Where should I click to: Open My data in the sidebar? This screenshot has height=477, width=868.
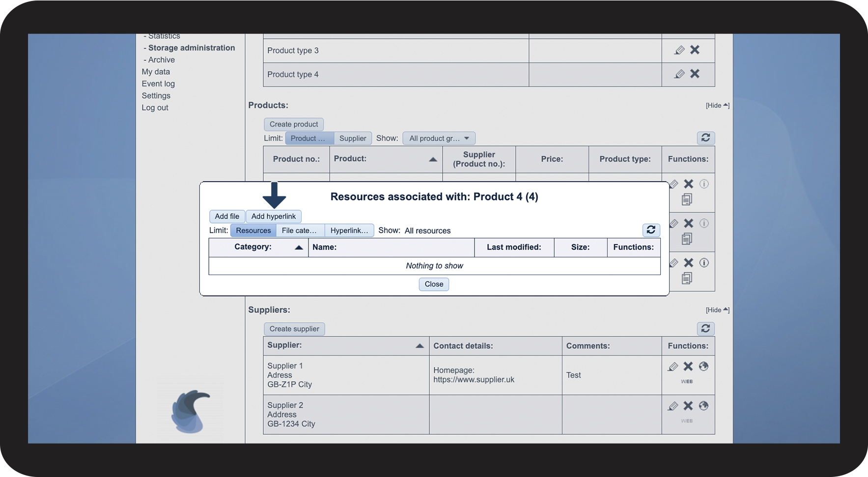pos(156,72)
